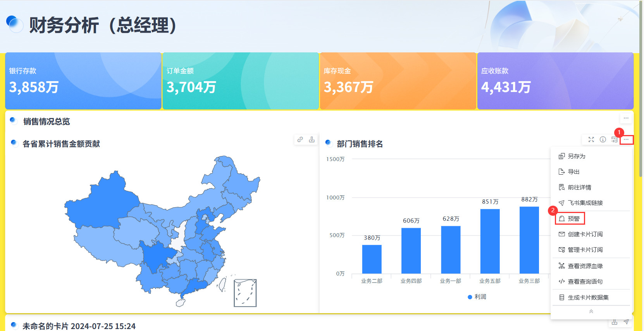Click 查看资源血缘 in the menu
The width and height of the screenshot is (644, 331).
tap(585, 266)
